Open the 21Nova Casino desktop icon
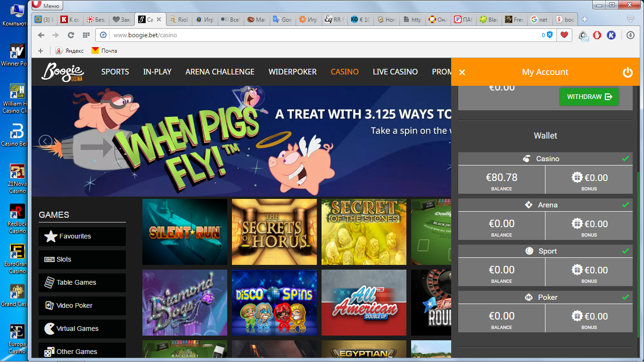The image size is (644, 362). click(x=17, y=179)
